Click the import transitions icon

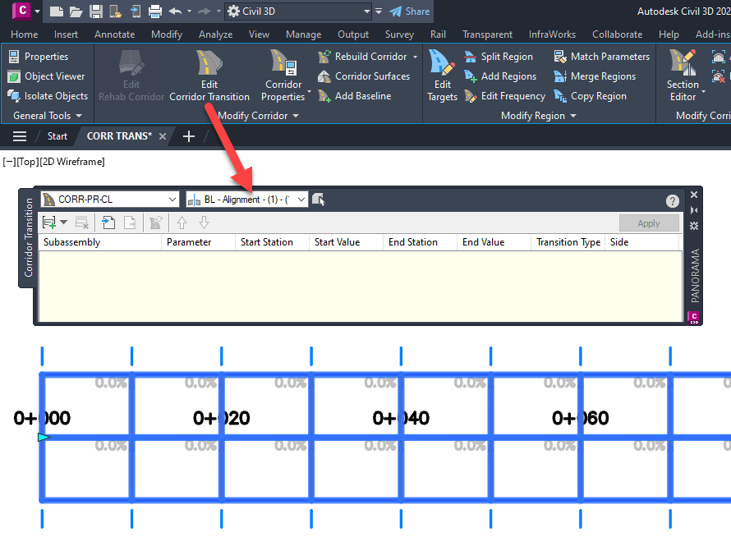point(108,223)
